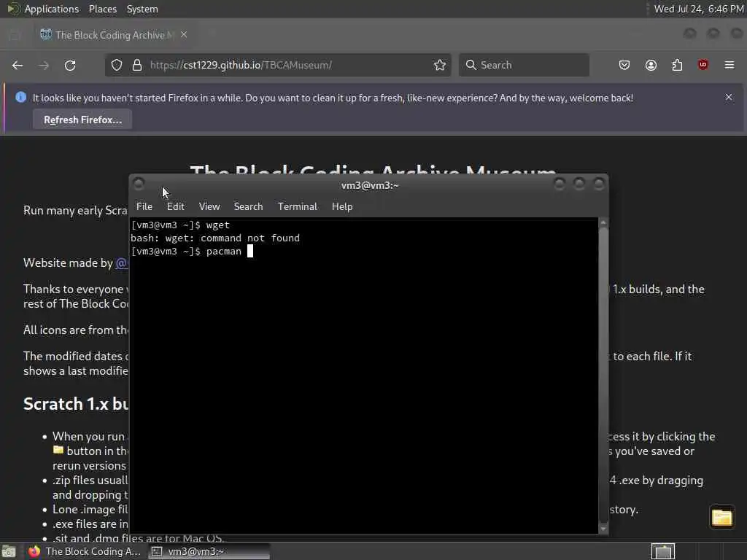747x560 pixels.
Task: Click the Applications menu logo icon
Action: 13,9
